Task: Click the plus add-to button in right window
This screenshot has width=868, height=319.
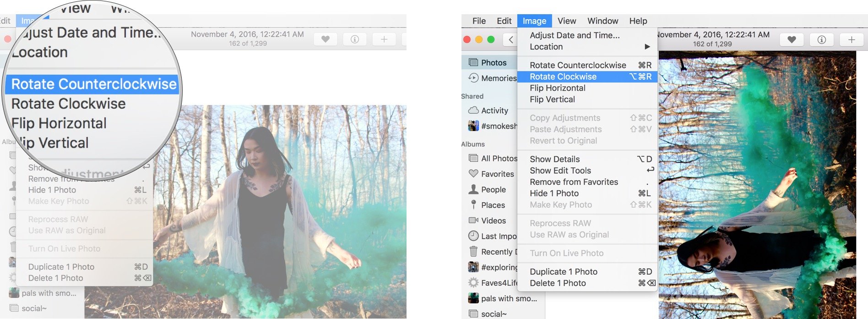Action: (851, 40)
